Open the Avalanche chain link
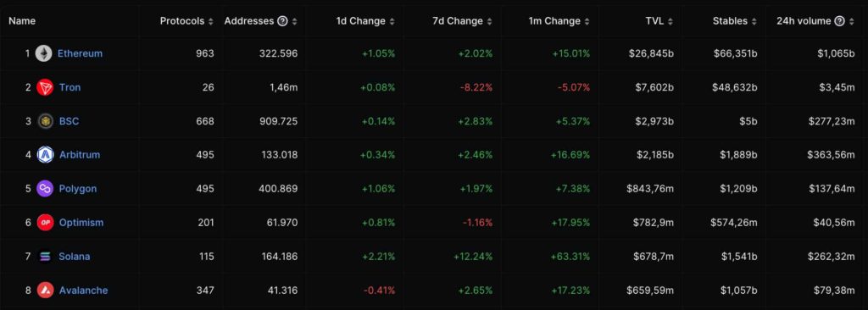Image resolution: width=868 pixels, height=310 pixels. click(x=84, y=290)
